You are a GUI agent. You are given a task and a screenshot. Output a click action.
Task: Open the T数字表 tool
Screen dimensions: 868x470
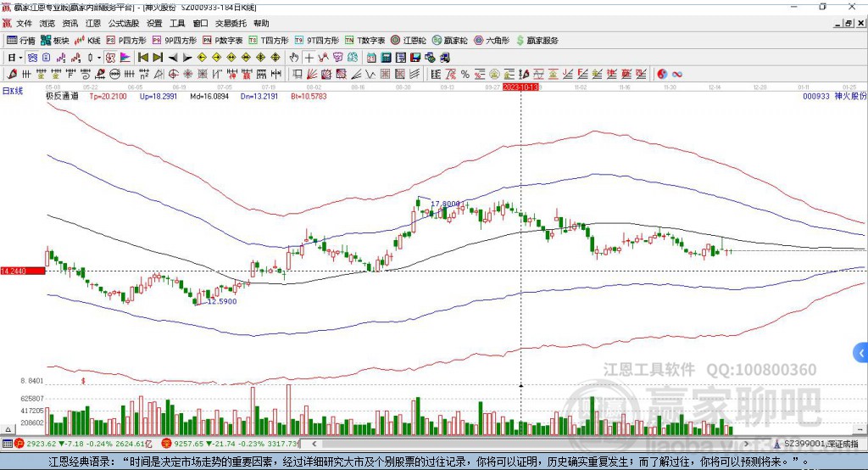point(364,41)
